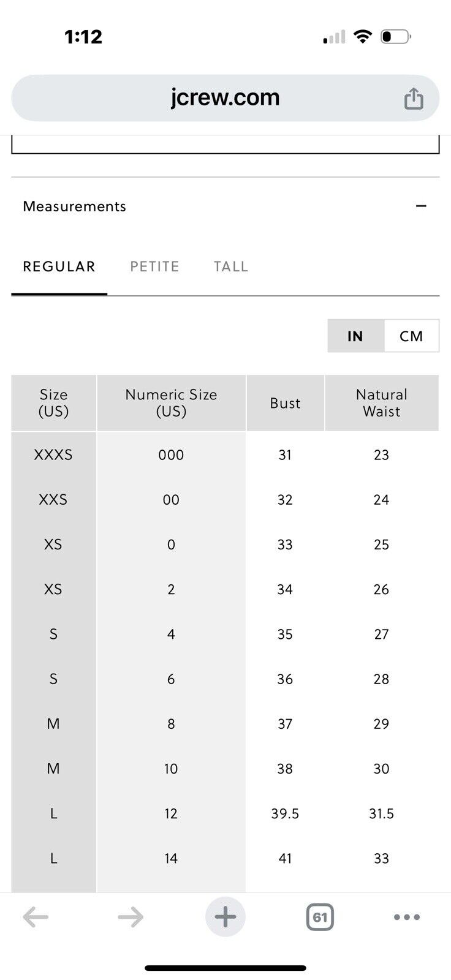Tap the Wi-Fi status icon

[363, 37]
